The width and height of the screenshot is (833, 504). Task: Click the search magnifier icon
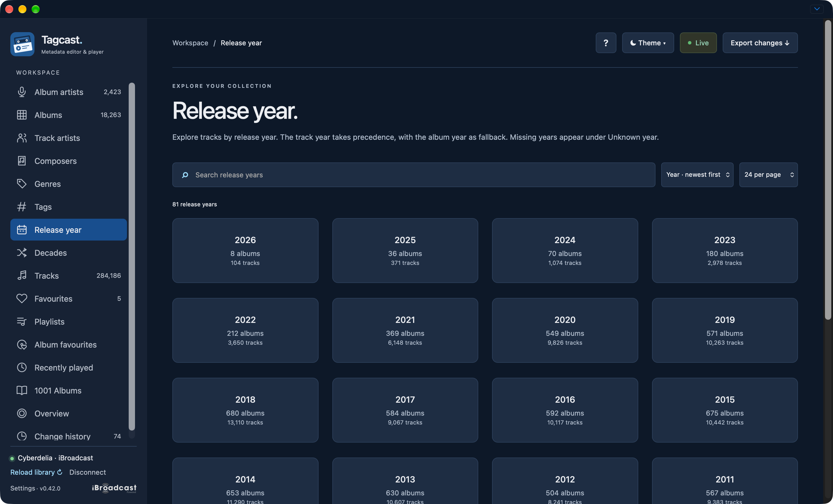pyautogui.click(x=185, y=175)
